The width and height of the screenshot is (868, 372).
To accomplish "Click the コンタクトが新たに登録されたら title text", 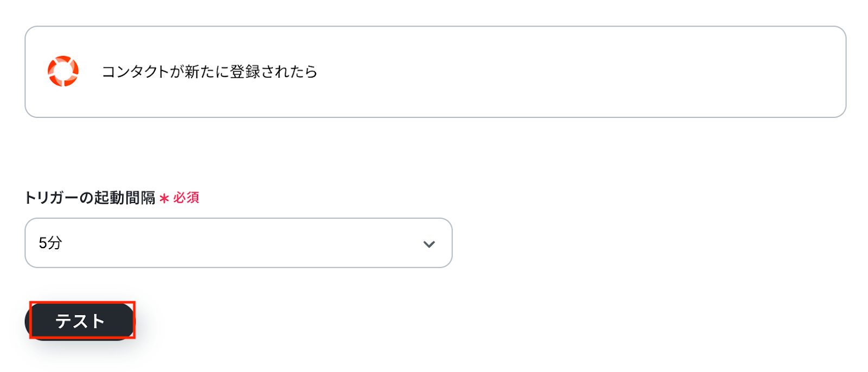I will 209,72.
